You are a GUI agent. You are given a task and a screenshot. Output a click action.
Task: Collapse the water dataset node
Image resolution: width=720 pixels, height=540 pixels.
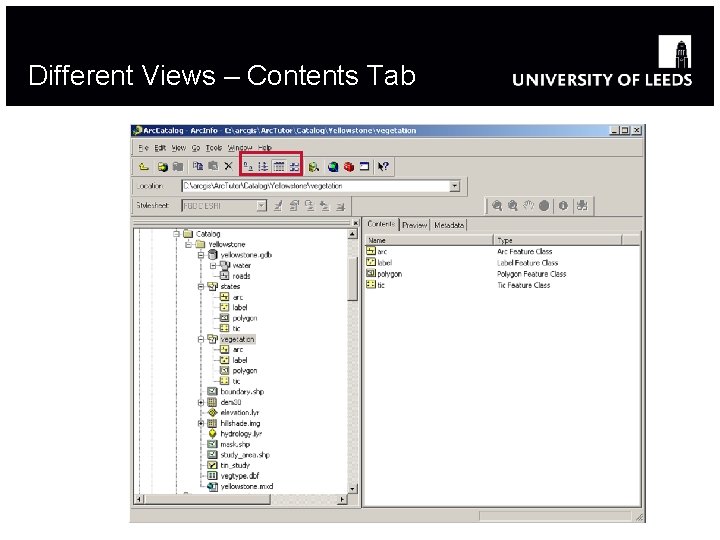(x=213, y=266)
